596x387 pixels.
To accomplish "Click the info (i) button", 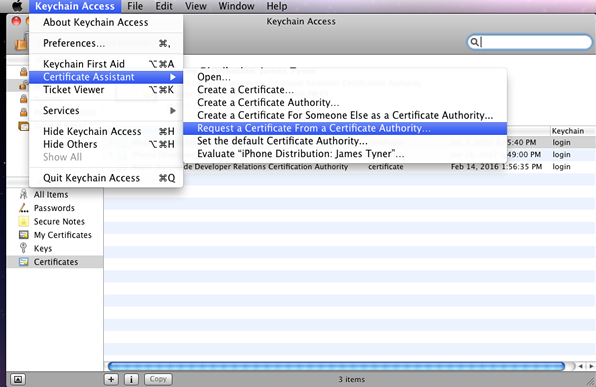I will pos(132,379).
